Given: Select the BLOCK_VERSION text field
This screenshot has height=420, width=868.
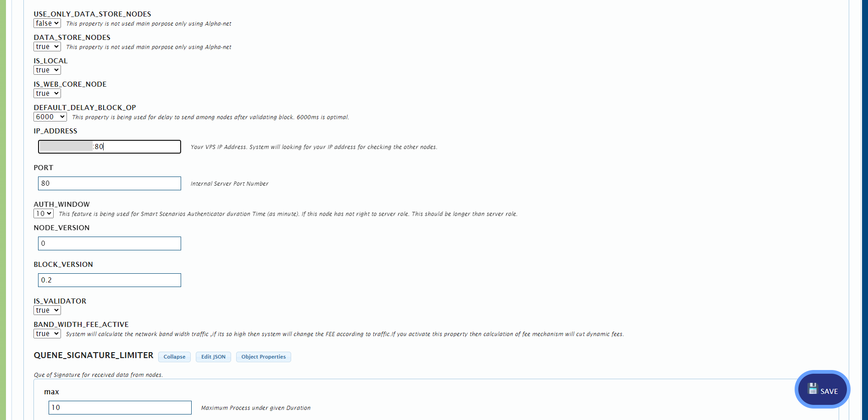Looking at the screenshot, I should click(110, 280).
